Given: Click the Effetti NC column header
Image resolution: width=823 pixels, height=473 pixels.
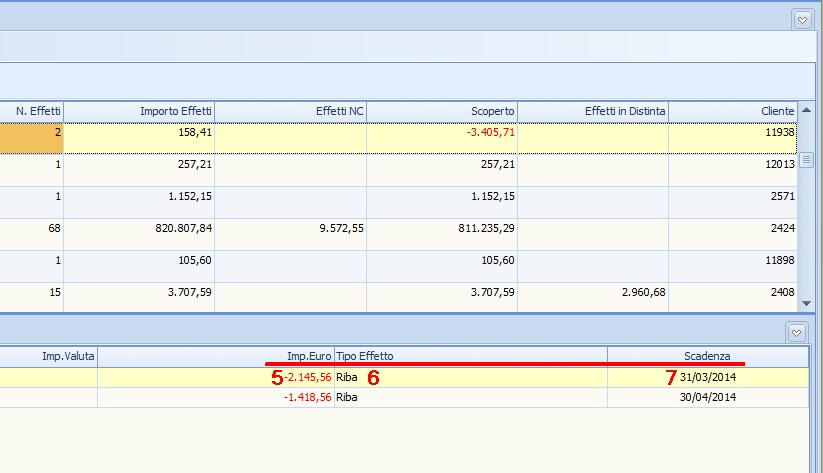Looking at the screenshot, I should pyautogui.click(x=290, y=111).
